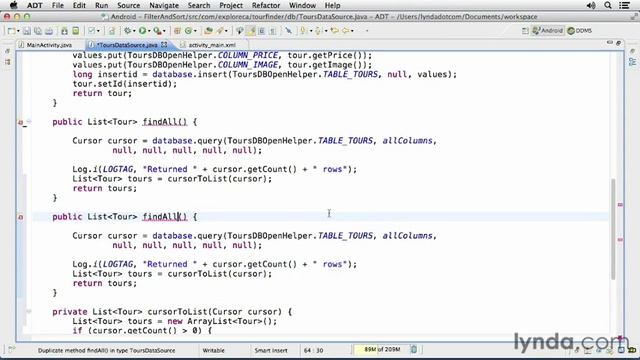Open the Project menu
Viewport: 640px width, 360px height.
point(231,5)
